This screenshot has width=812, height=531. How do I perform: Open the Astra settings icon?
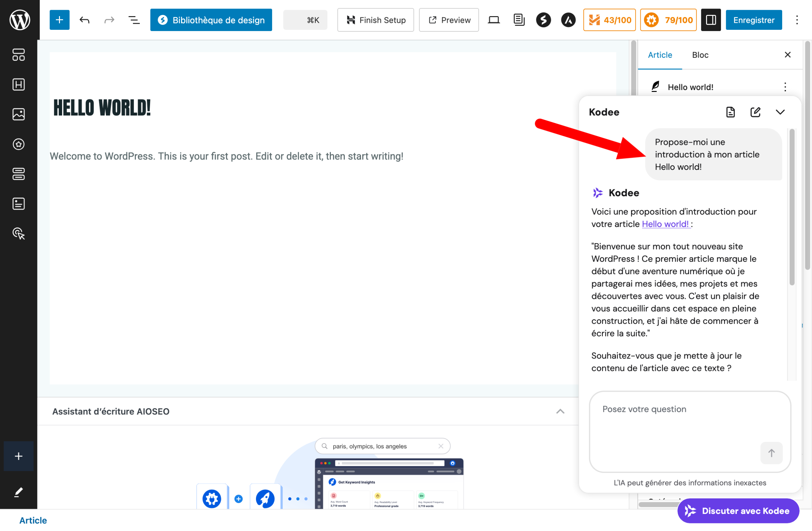tap(568, 20)
